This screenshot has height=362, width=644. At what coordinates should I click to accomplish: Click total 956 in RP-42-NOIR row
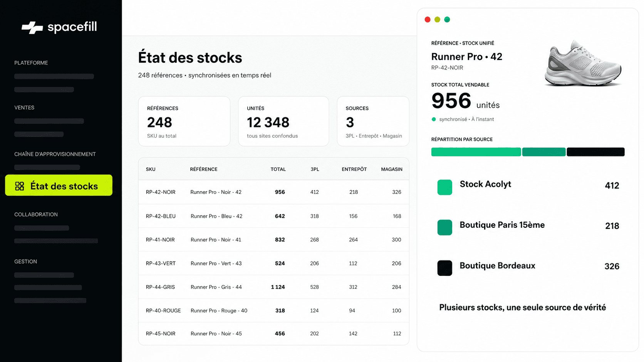click(x=280, y=192)
